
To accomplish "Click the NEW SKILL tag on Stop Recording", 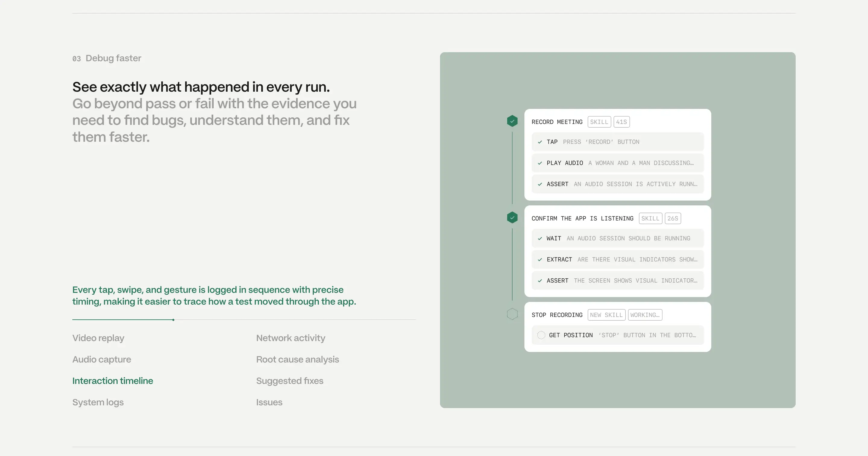I will tap(606, 315).
